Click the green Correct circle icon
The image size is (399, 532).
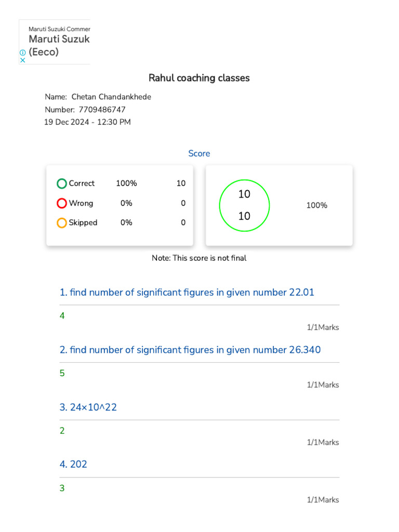pos(62,183)
